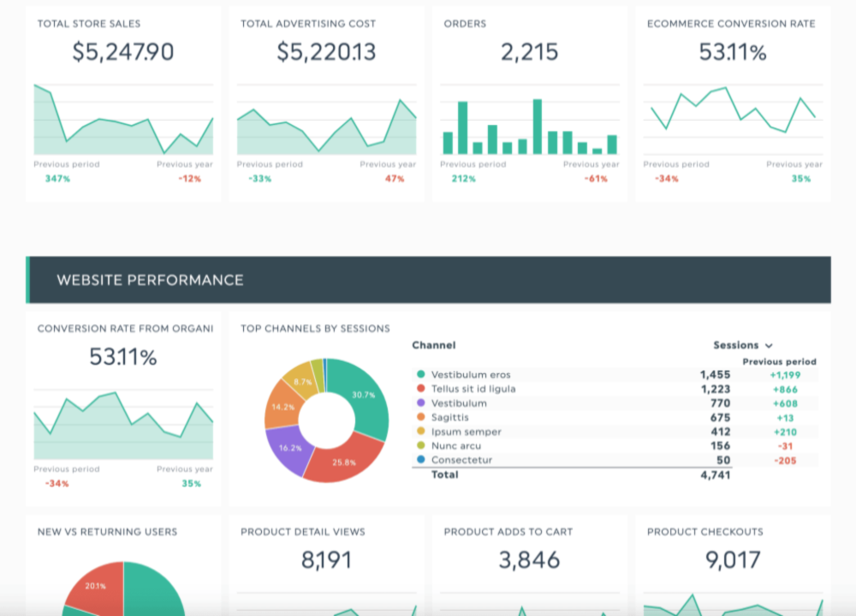The image size is (856, 616).
Task: Click the Channel column header to sort
Action: [x=434, y=345]
